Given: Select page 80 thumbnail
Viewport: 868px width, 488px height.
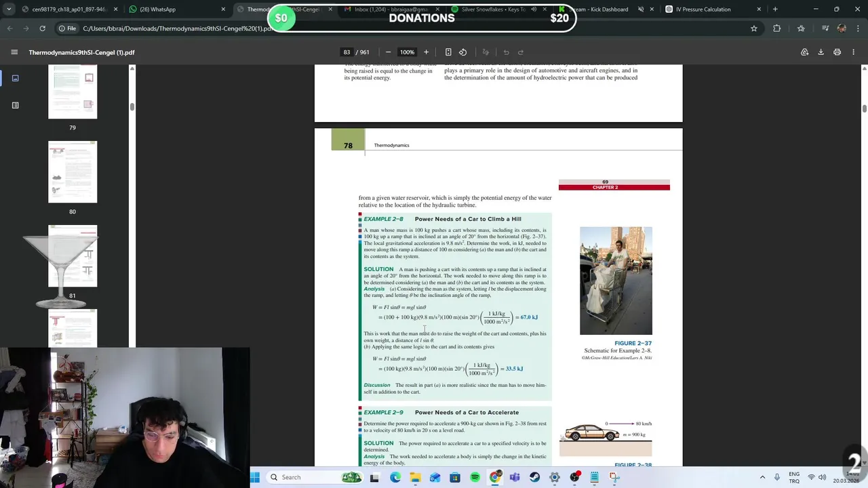Looking at the screenshot, I should tap(73, 171).
